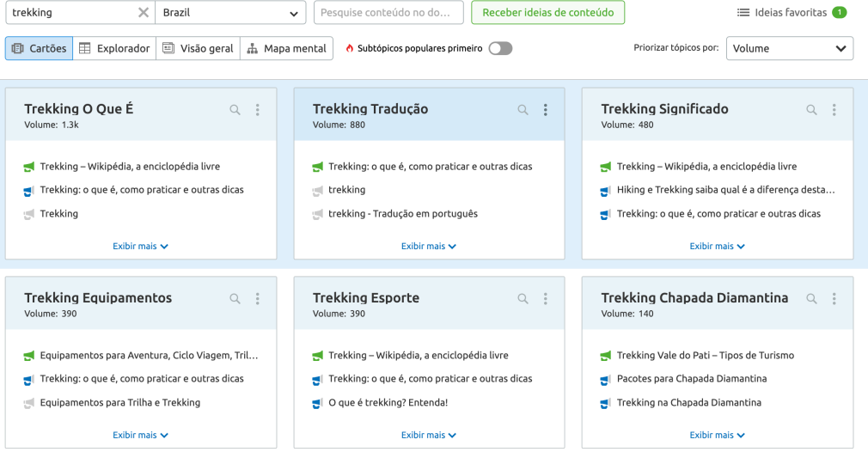The width and height of the screenshot is (868, 458).
Task: Expand Exibir mais in Trekking Esporte card
Action: (x=429, y=435)
